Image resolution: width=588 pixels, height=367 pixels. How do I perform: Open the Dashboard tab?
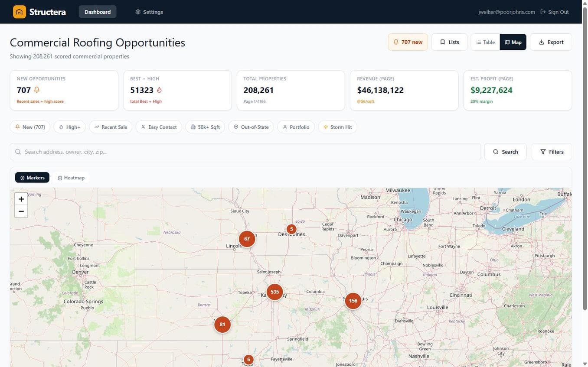[x=97, y=12]
